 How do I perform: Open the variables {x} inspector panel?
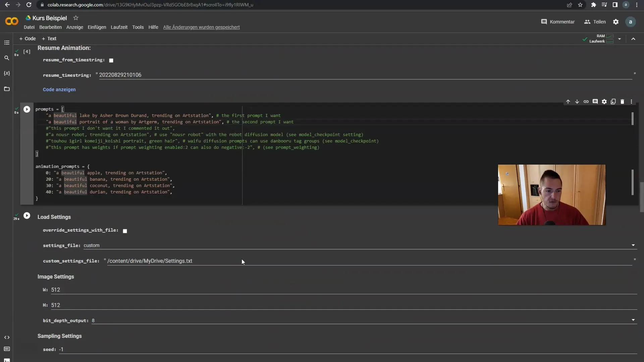coord(7,73)
